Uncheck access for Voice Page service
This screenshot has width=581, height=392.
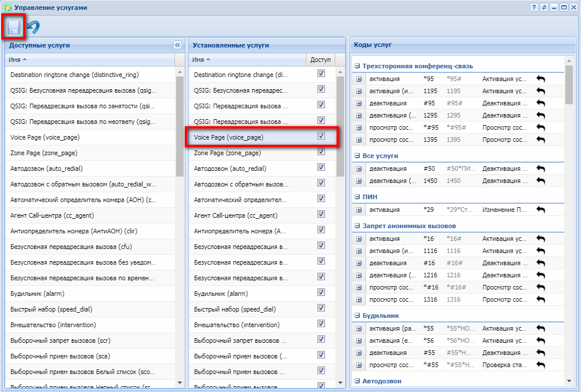[321, 136]
